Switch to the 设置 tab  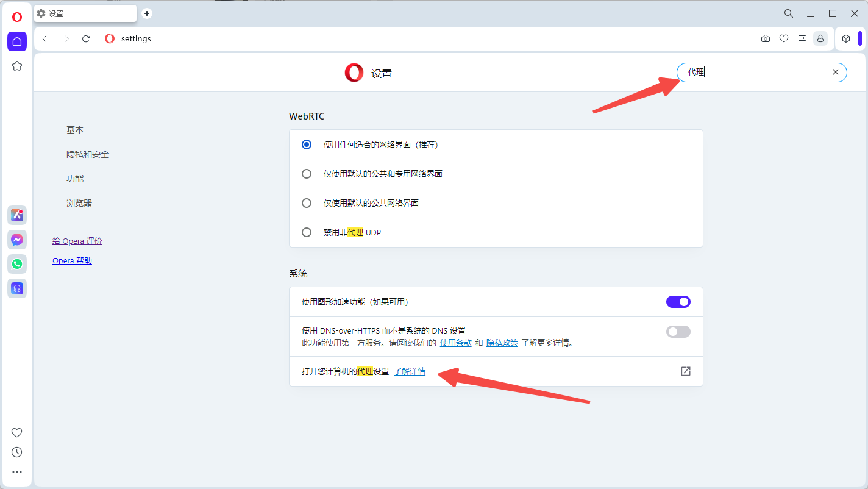tap(85, 13)
